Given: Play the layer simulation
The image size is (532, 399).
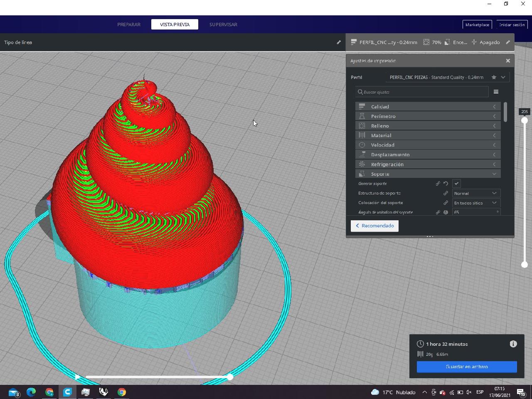Looking at the screenshot, I should pyautogui.click(x=77, y=377).
